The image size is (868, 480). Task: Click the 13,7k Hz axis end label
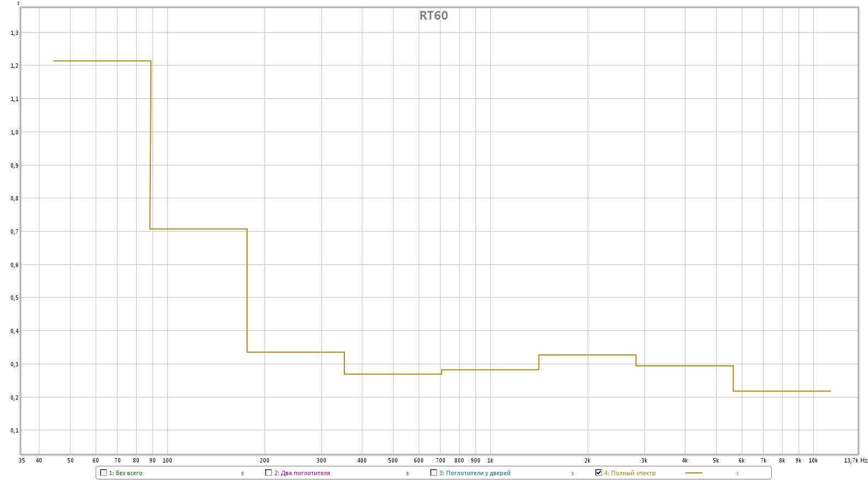tap(855, 460)
